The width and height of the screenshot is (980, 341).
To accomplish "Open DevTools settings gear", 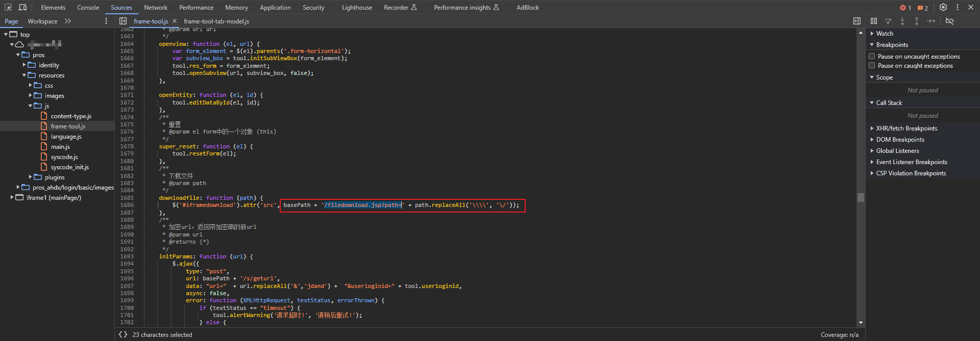I will [x=943, y=7].
